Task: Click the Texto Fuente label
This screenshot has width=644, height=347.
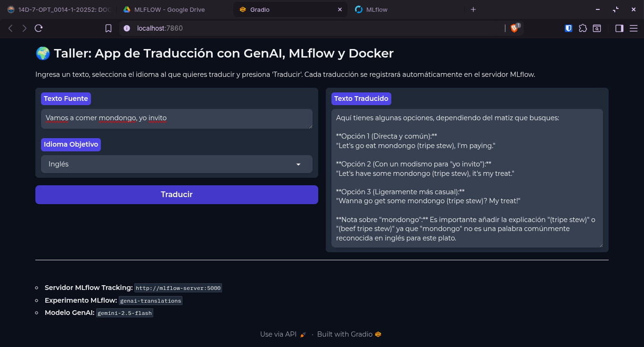Action: [66, 99]
